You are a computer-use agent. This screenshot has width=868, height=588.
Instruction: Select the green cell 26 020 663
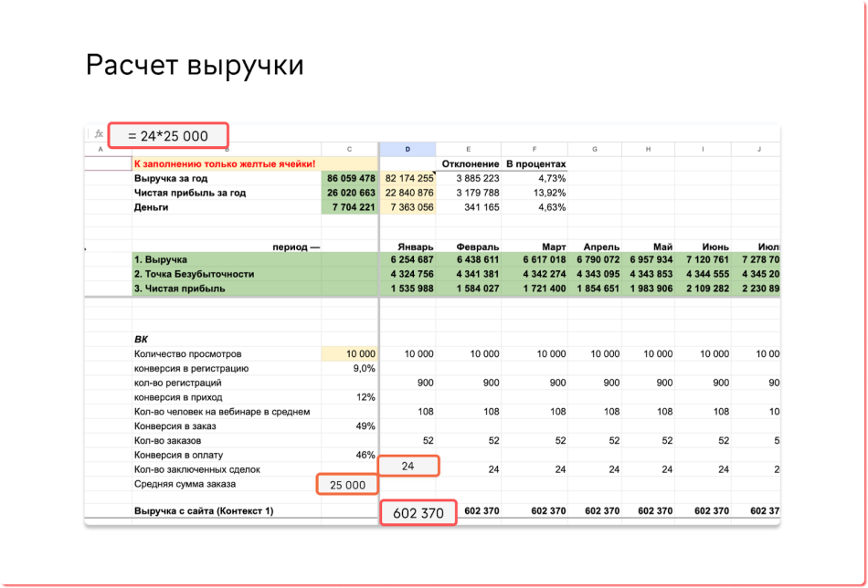(349, 193)
